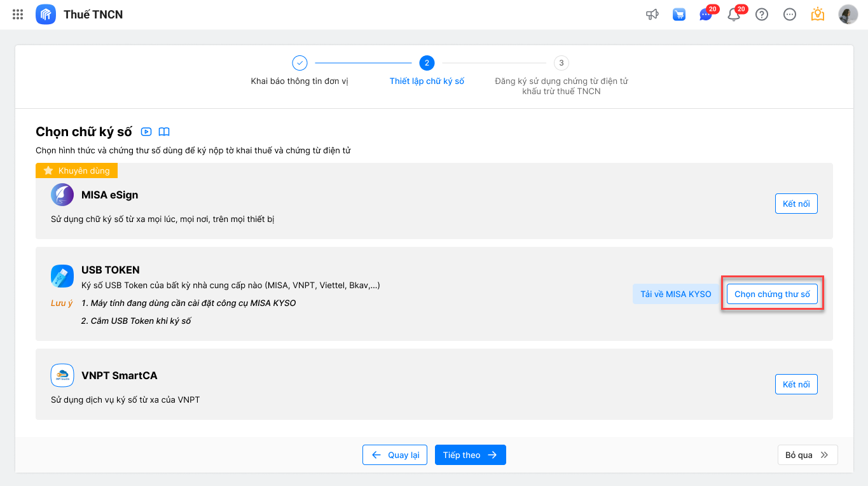Open the notifications bell
This screenshot has height=486, width=868.
734,15
